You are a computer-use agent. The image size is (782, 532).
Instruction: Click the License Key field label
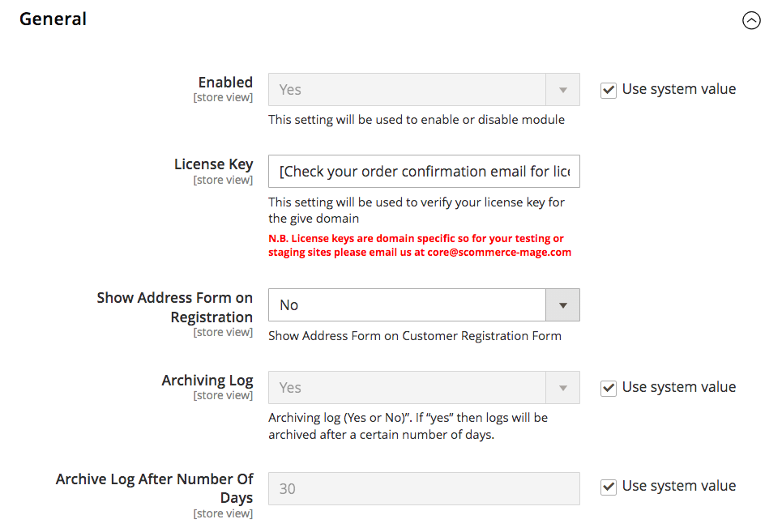(213, 164)
